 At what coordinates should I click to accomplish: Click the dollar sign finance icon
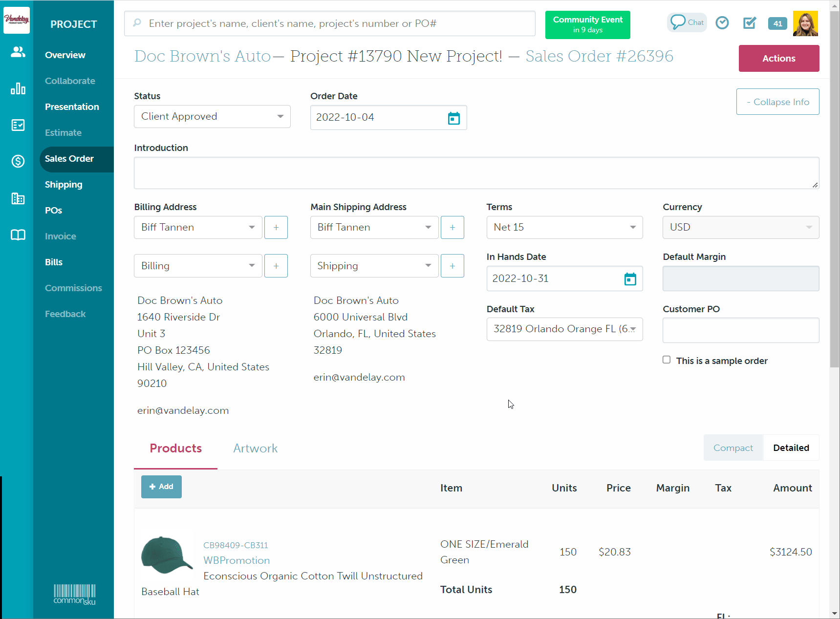coord(18,161)
